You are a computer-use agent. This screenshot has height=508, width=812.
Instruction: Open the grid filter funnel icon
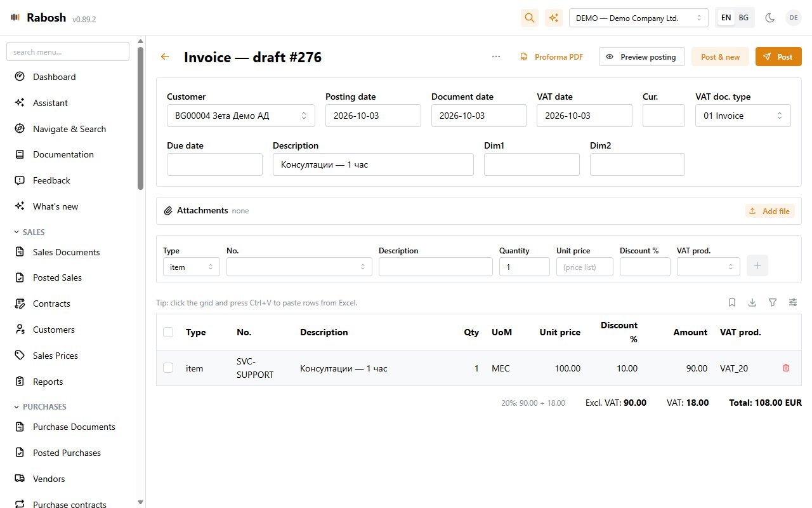(x=773, y=303)
